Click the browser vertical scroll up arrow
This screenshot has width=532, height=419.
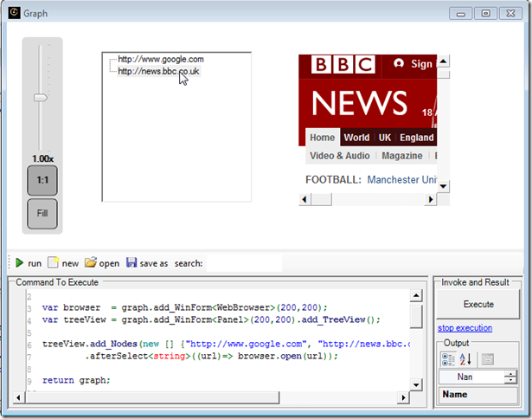pos(443,61)
